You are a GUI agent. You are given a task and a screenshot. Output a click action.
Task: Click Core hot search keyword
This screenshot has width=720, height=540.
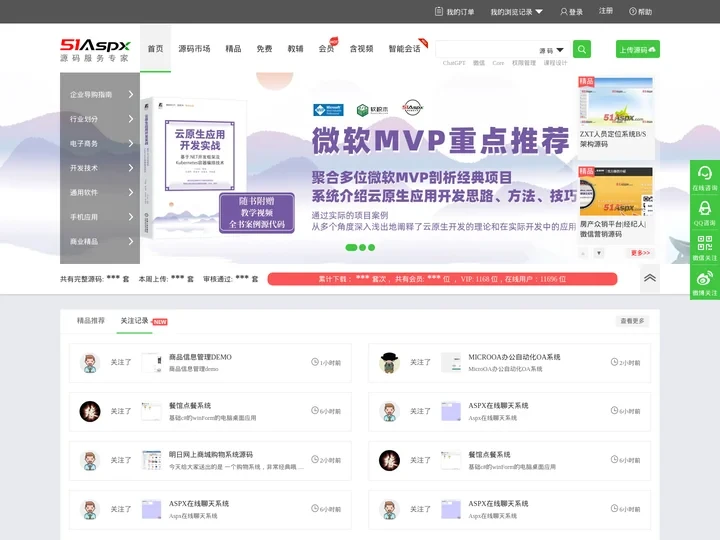(498, 63)
